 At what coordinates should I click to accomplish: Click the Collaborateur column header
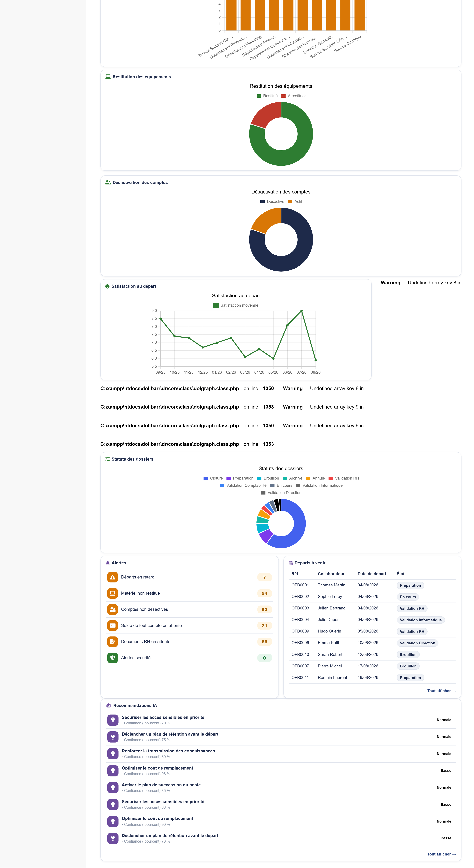(331, 574)
